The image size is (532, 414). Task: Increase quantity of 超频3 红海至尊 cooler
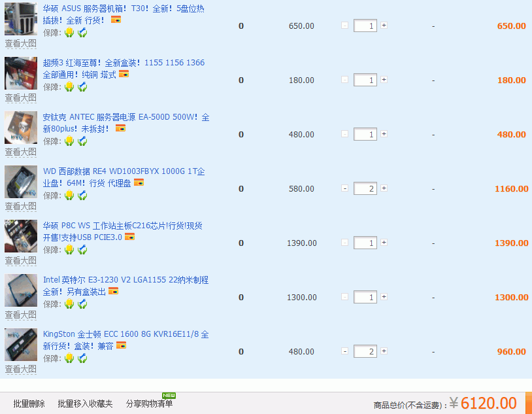coord(384,80)
